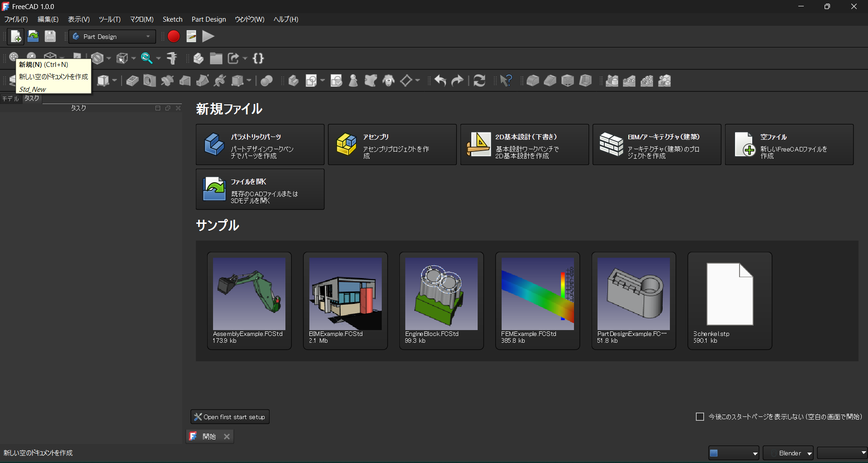868x463 pixels.
Task: Click the Save floppy disk icon
Action: pos(50,36)
